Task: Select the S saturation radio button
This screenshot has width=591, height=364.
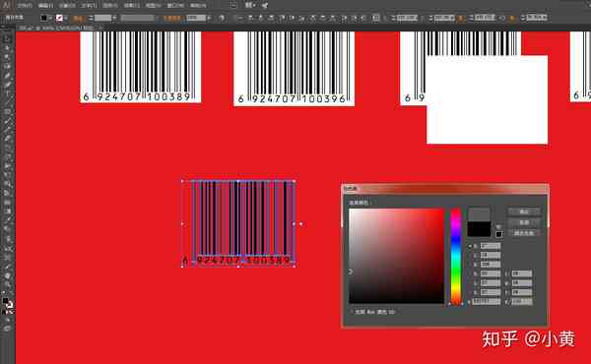Action: tap(470, 255)
